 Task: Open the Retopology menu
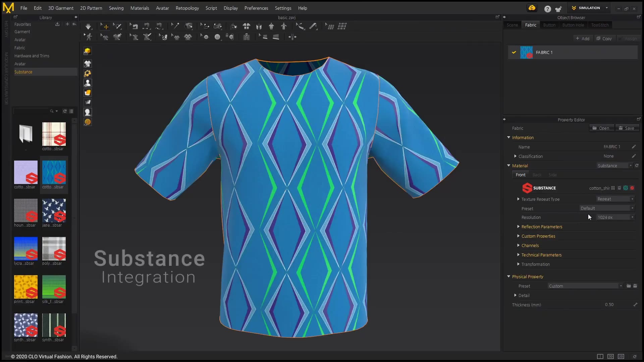point(187,8)
